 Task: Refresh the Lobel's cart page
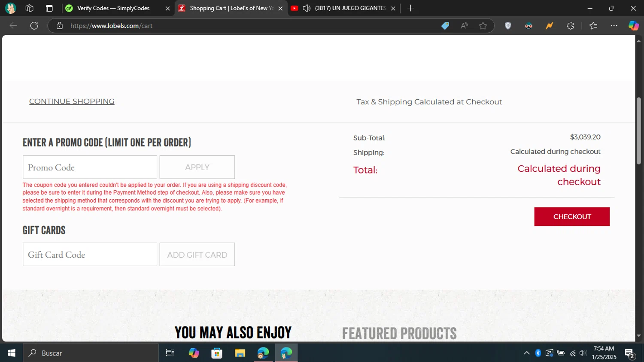(34, 26)
